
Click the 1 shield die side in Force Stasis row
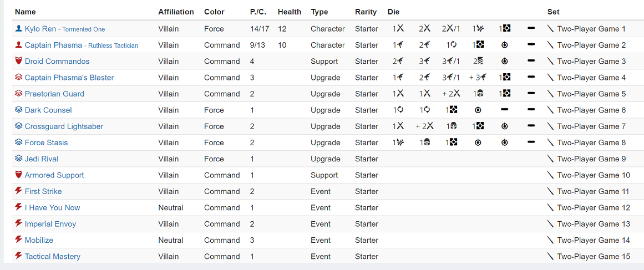[x=424, y=142]
